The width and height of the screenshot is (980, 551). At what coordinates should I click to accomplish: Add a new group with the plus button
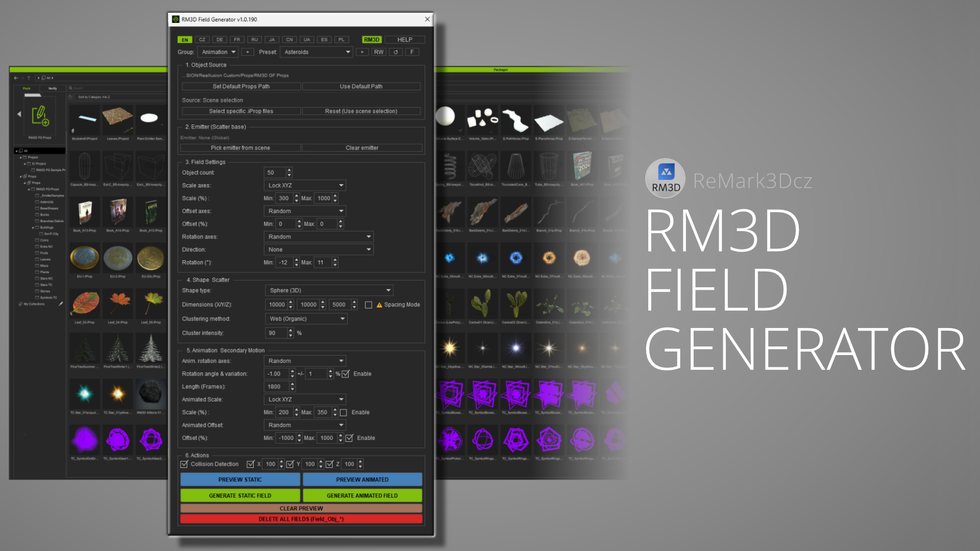click(x=248, y=52)
